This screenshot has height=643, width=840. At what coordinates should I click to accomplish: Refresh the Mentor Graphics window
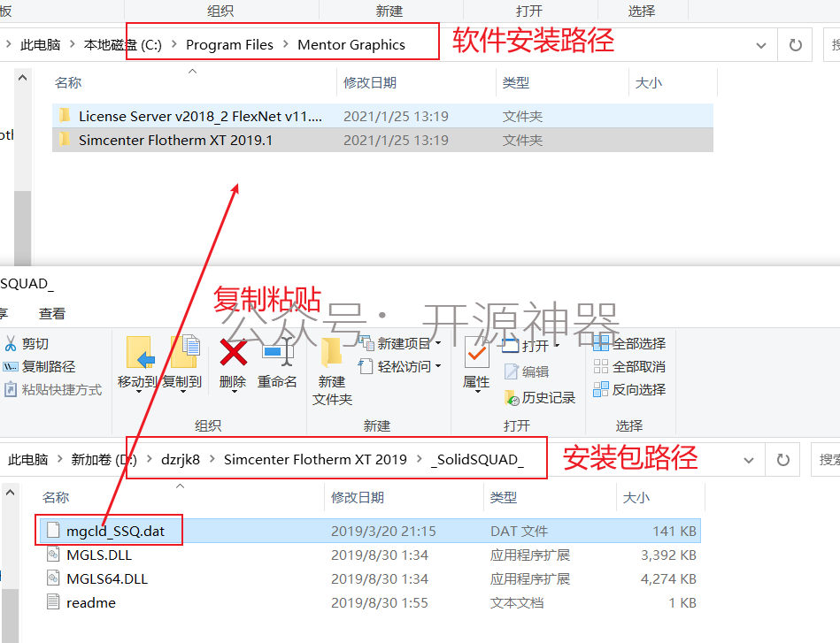click(x=796, y=45)
